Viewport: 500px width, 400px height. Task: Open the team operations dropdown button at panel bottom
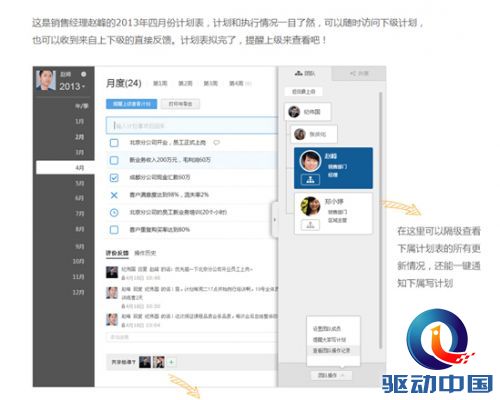pos(331,375)
